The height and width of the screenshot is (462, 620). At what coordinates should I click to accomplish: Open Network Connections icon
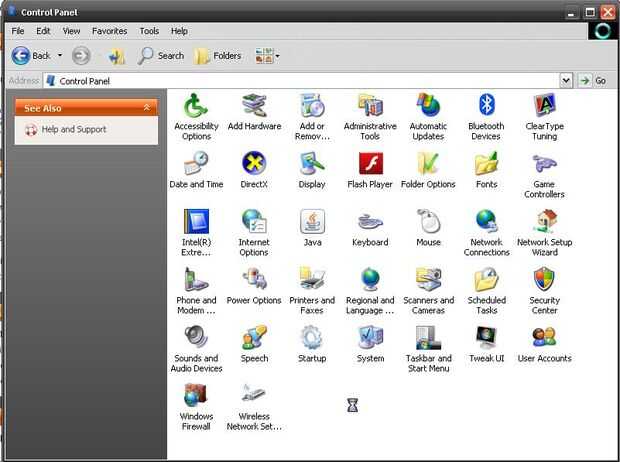click(486, 222)
